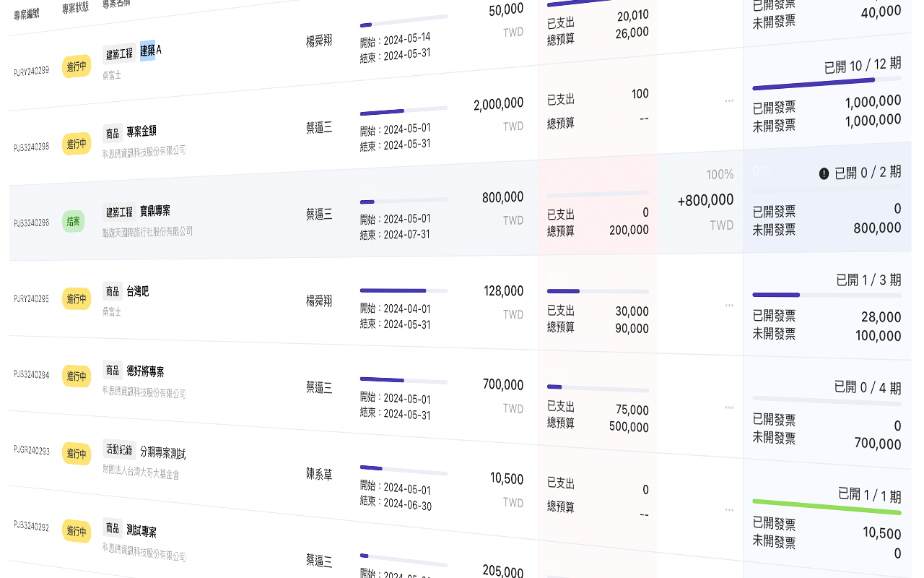The height and width of the screenshot is (578, 924).
Task: Sort by the 專案編號 column header
Action: click(x=27, y=13)
